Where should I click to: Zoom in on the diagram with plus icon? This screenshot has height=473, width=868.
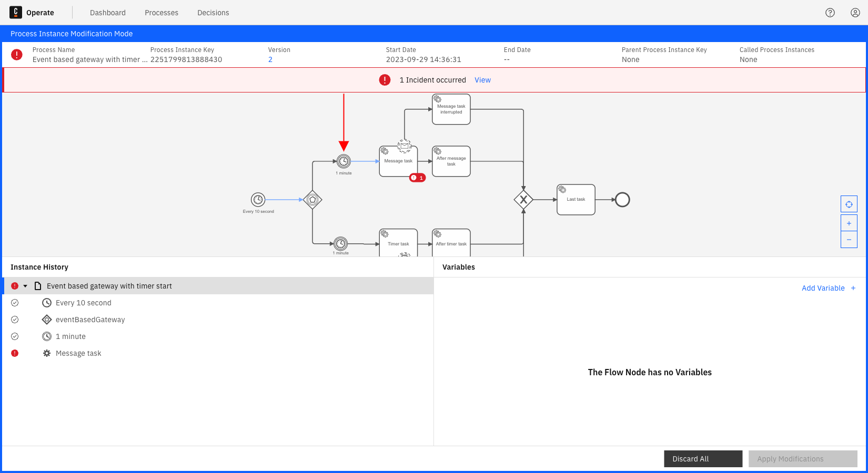point(849,223)
